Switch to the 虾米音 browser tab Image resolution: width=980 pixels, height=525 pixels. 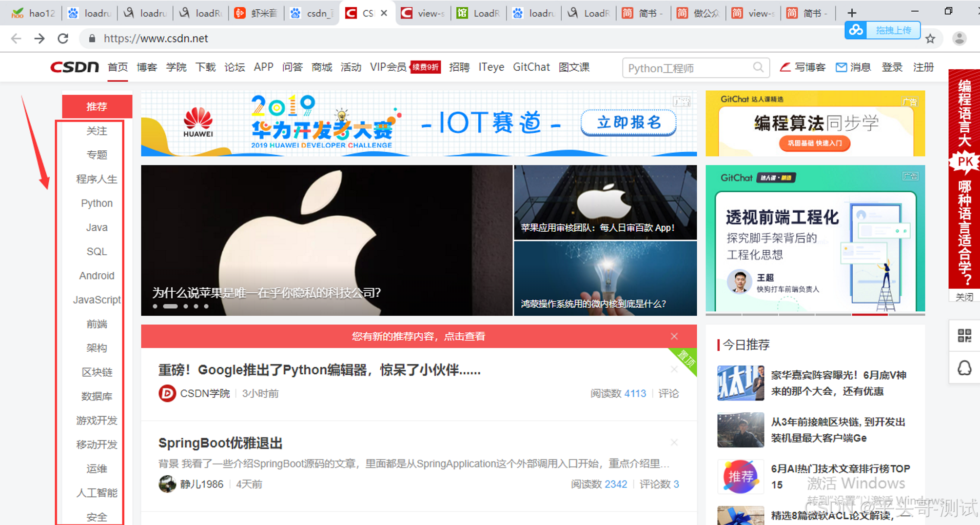coord(256,13)
